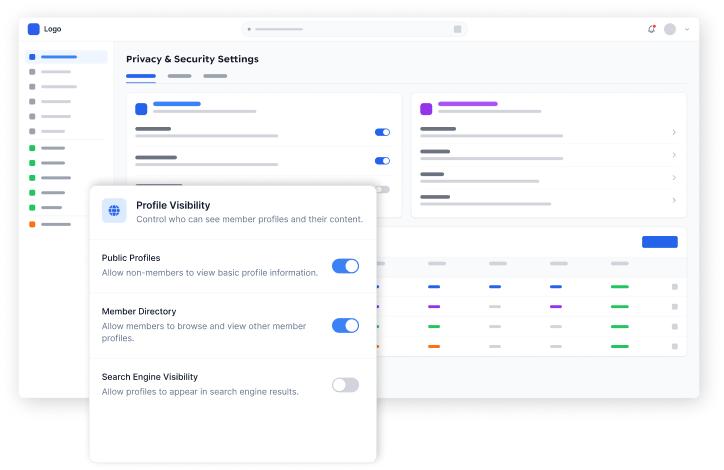724x470 pixels.
Task: Open the active blue-underlined settings tab
Action: [141, 76]
